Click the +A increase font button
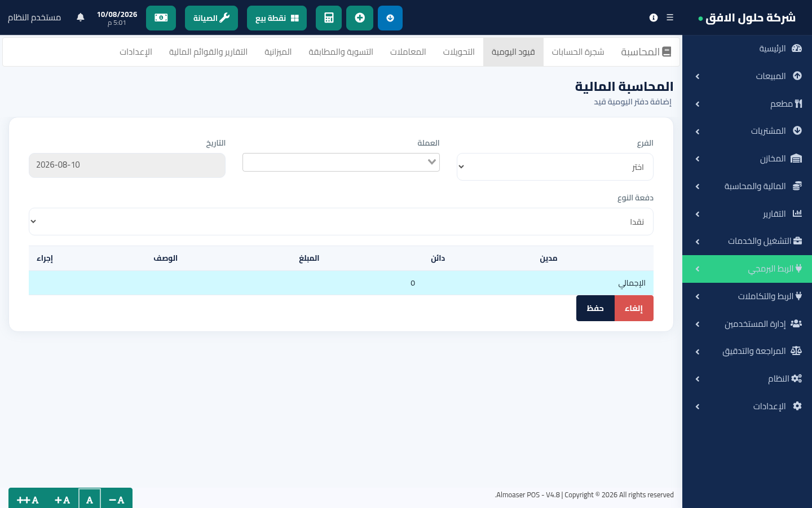The image size is (812, 508). [x=62, y=500]
